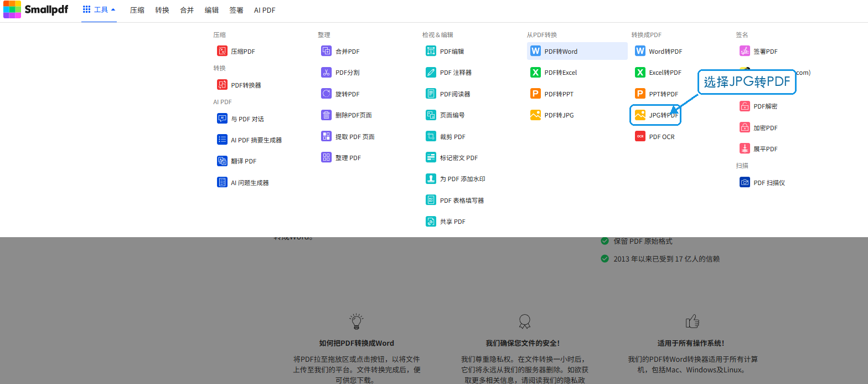
Task: Open the PDF转换器 link text
Action: (x=246, y=85)
